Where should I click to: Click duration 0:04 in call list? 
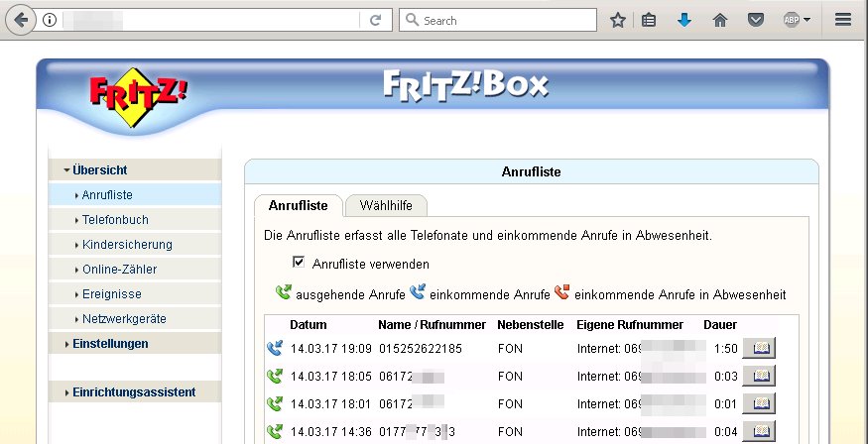point(726,432)
